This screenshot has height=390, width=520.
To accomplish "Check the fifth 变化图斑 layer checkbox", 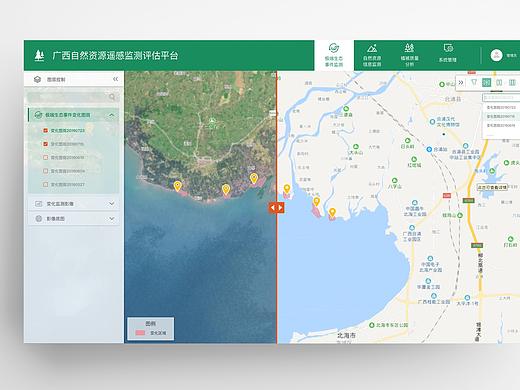I will (x=46, y=184).
